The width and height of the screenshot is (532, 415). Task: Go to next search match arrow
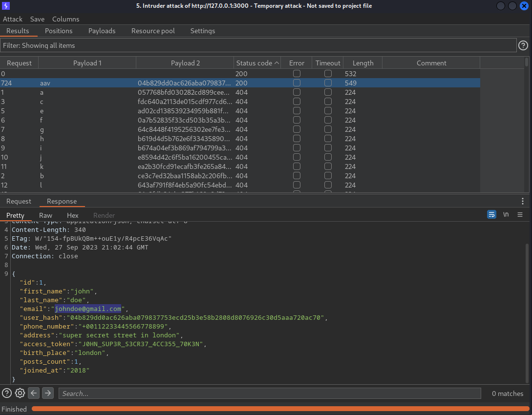pyautogui.click(x=47, y=393)
